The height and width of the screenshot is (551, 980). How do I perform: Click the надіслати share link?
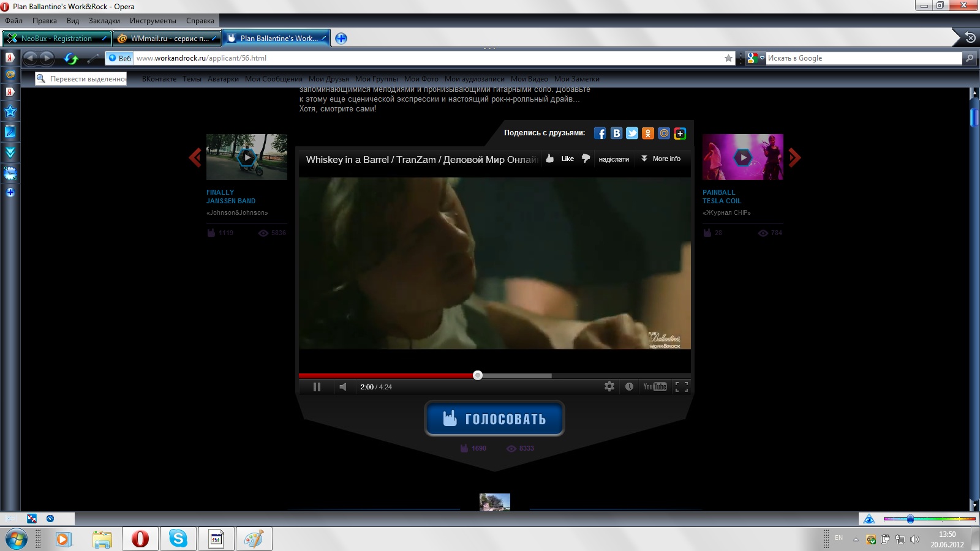click(x=614, y=159)
